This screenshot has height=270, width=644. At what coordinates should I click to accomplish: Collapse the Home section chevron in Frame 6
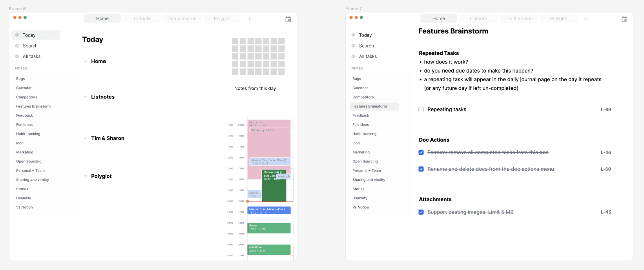85,62
